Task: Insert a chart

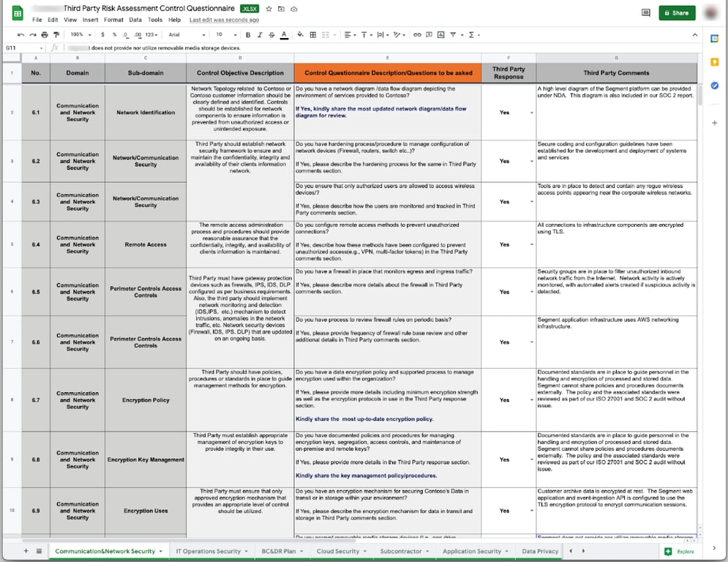Action: (x=440, y=35)
